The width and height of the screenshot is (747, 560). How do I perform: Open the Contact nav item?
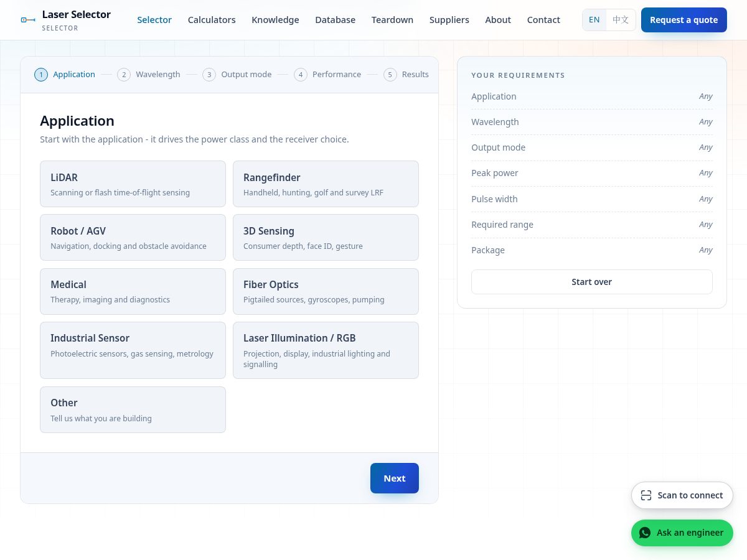(543, 20)
